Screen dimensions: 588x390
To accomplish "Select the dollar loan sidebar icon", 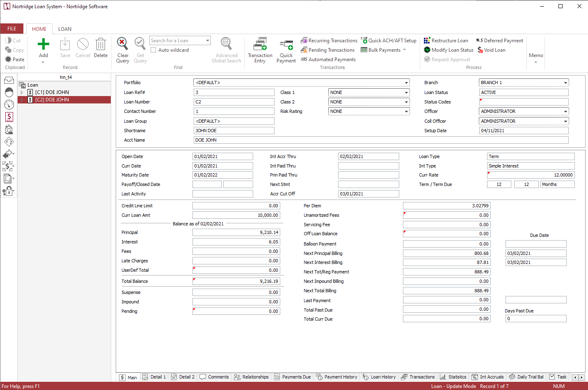I will (x=9, y=117).
